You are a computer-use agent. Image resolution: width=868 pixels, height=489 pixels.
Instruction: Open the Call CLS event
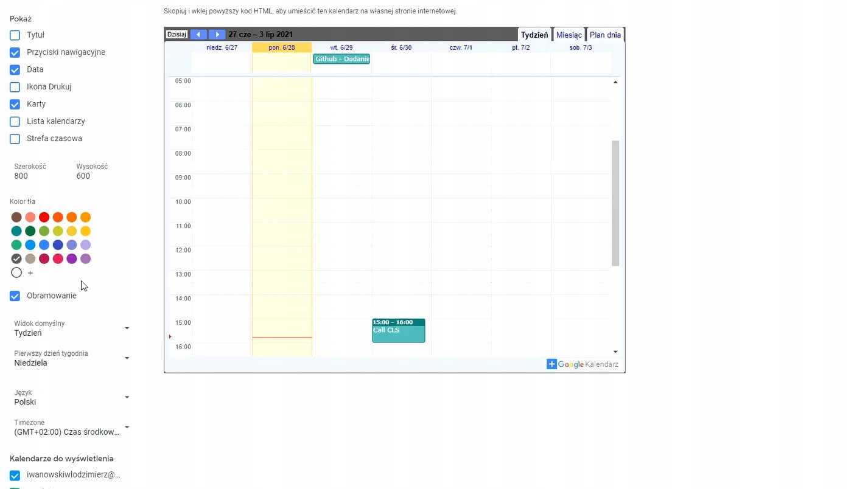(x=398, y=331)
